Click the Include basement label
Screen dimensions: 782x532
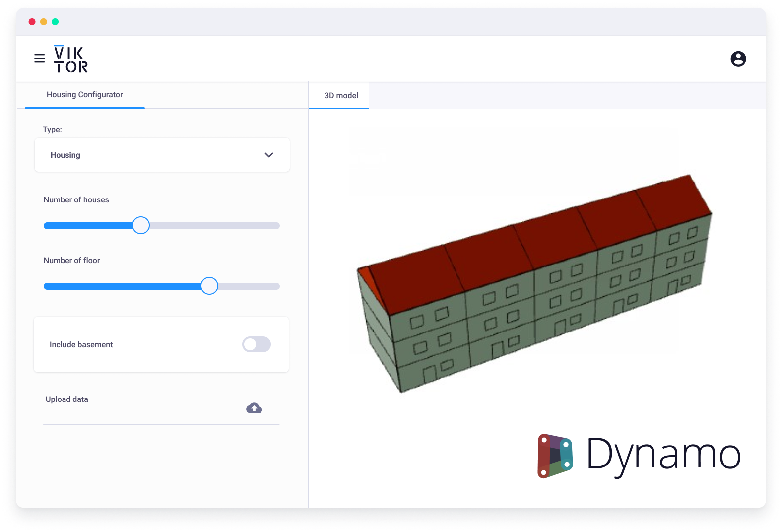click(81, 345)
